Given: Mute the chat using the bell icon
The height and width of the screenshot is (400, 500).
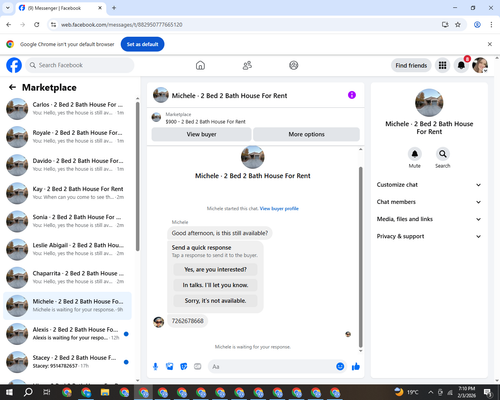Looking at the screenshot, I should [x=415, y=154].
